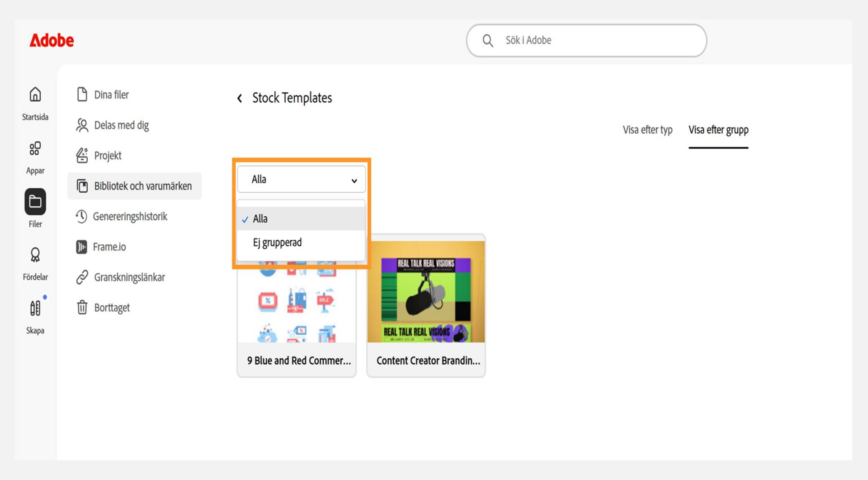
Task: Open Dina filer link
Action: click(x=103, y=95)
